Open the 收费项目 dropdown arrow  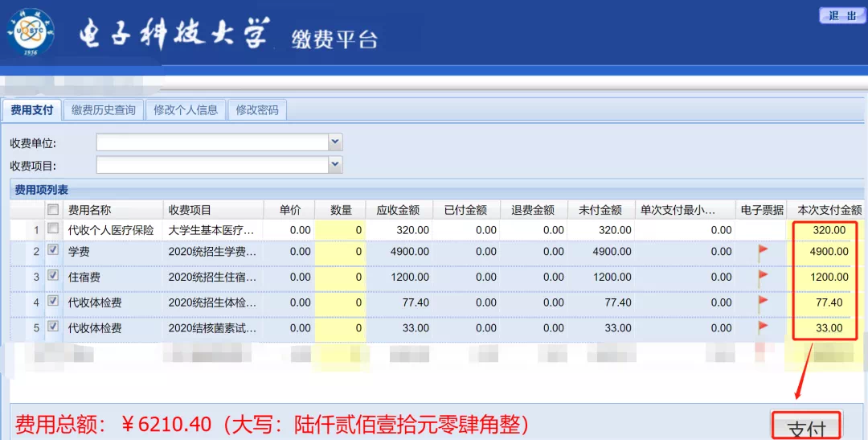click(335, 165)
